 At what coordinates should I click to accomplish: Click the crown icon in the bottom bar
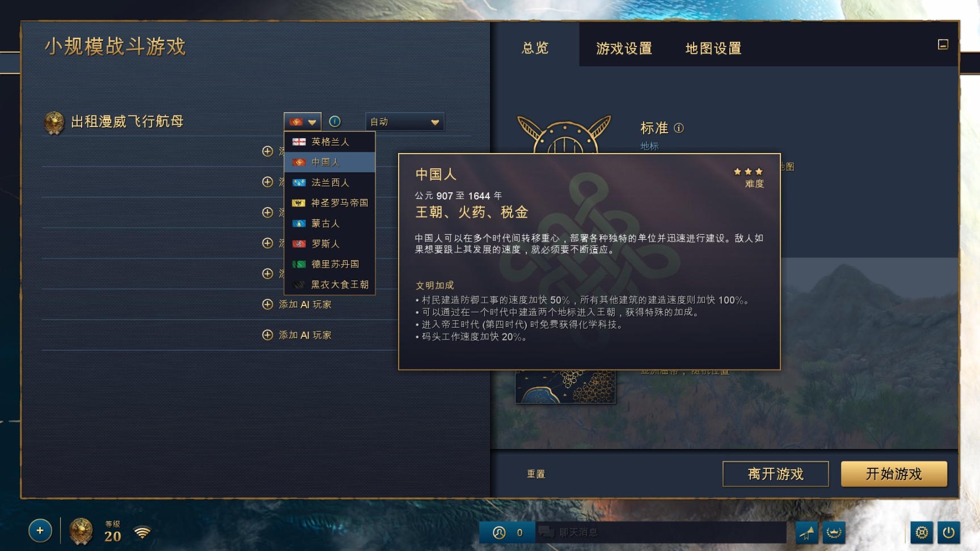pyautogui.click(x=834, y=532)
